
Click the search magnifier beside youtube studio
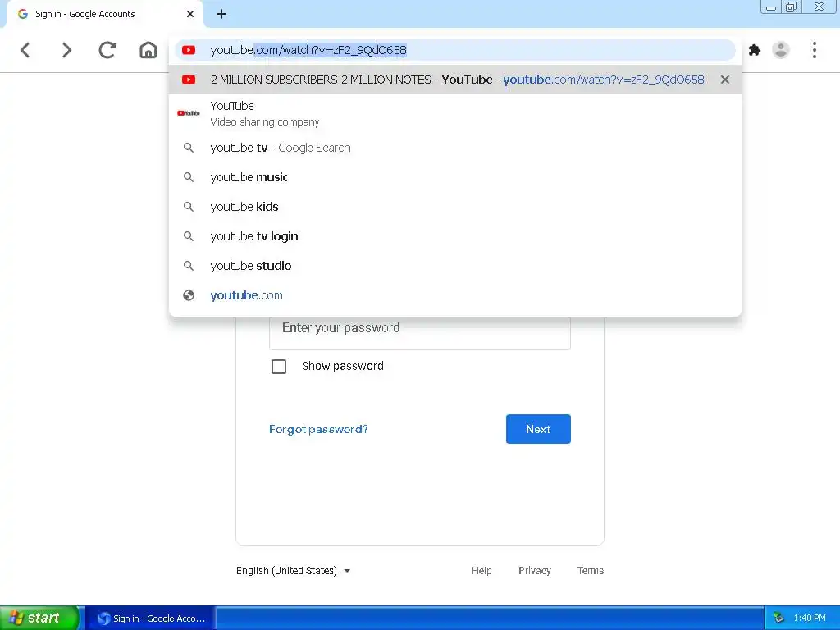coord(189,266)
